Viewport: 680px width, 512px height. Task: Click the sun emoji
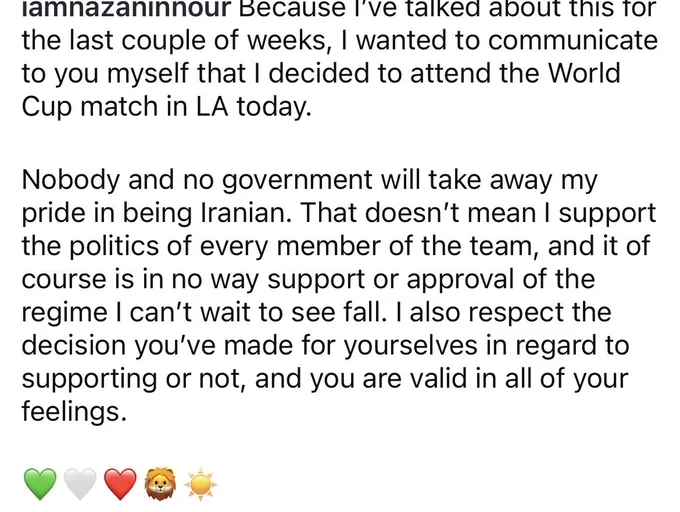[200, 484]
